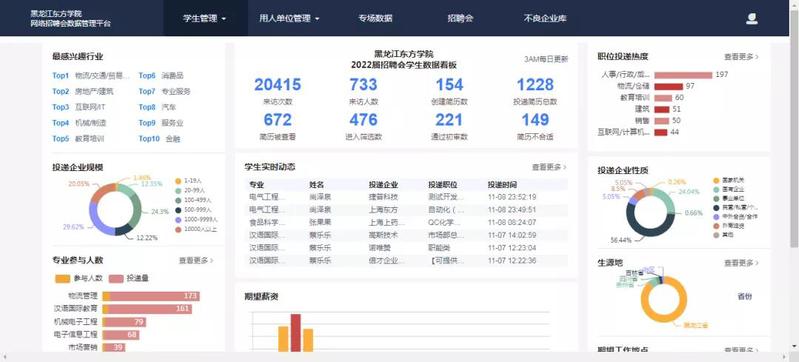Toggle the 1000-9999人 legend item
Image resolution: width=799 pixels, height=362 pixels.
[196, 219]
